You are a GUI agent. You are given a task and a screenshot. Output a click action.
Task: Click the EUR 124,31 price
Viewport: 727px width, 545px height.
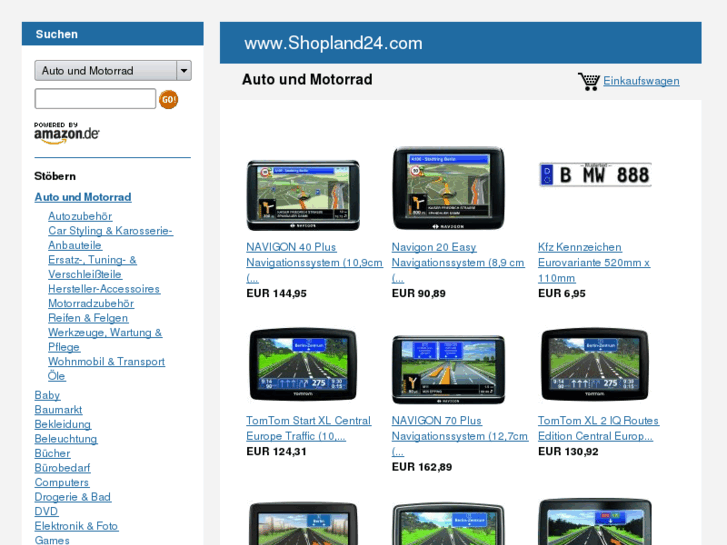(x=276, y=451)
